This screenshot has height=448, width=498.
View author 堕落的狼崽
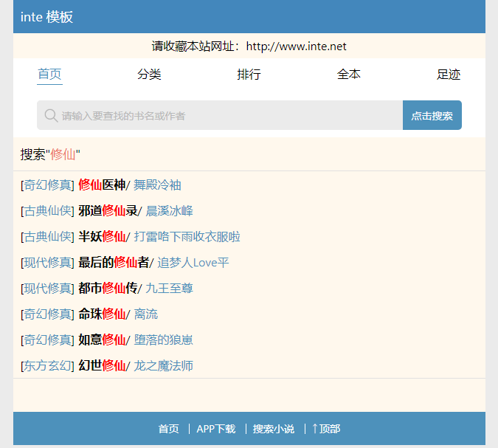163,340
